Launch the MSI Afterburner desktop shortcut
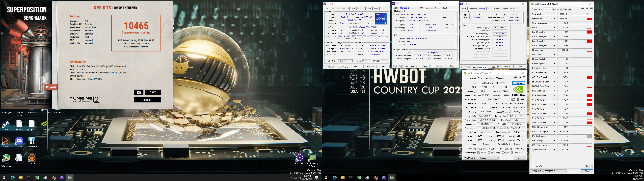Viewport: 644px width, 181px height. pyautogui.click(x=6, y=160)
